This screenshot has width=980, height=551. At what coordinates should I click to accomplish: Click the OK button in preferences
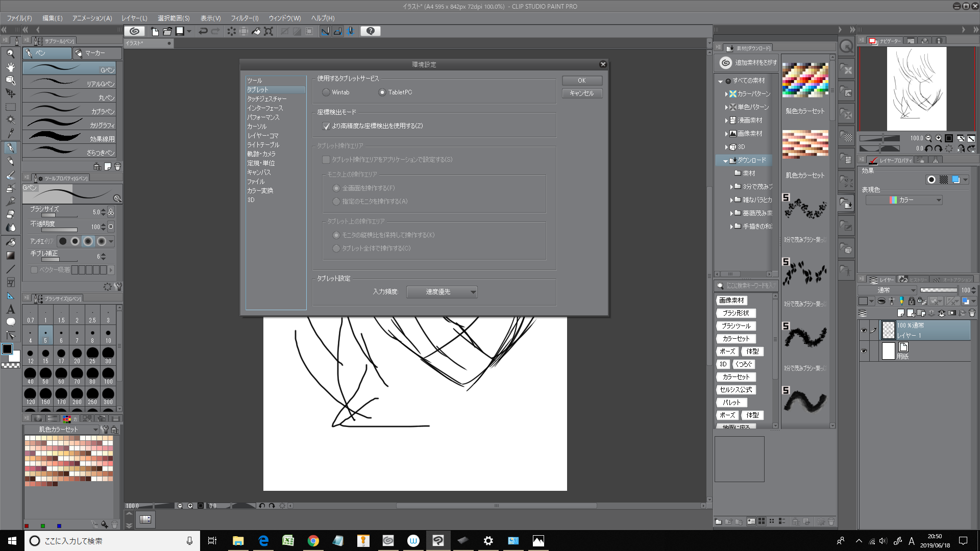point(581,81)
